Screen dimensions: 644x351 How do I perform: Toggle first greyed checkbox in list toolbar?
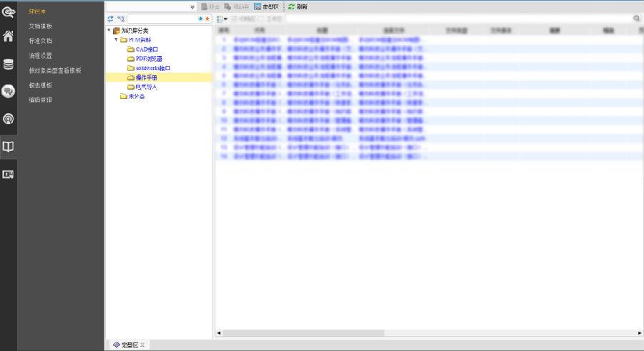tap(234, 19)
